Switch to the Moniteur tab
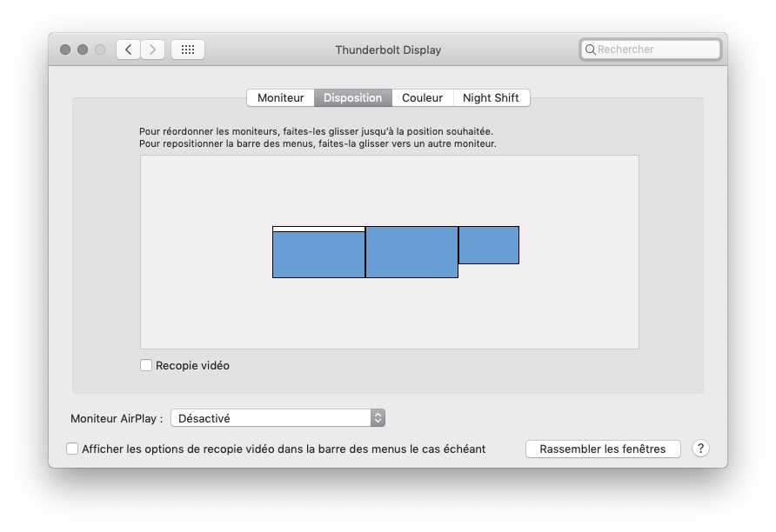 [x=281, y=98]
